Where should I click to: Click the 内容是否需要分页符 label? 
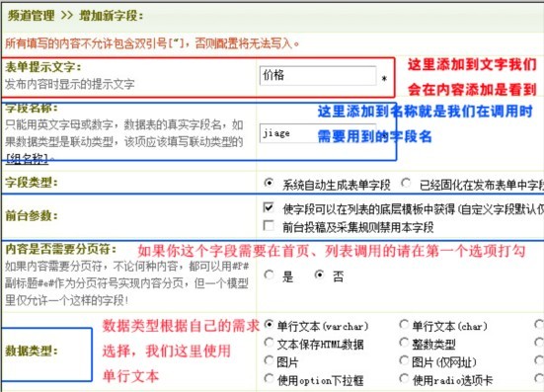point(60,249)
